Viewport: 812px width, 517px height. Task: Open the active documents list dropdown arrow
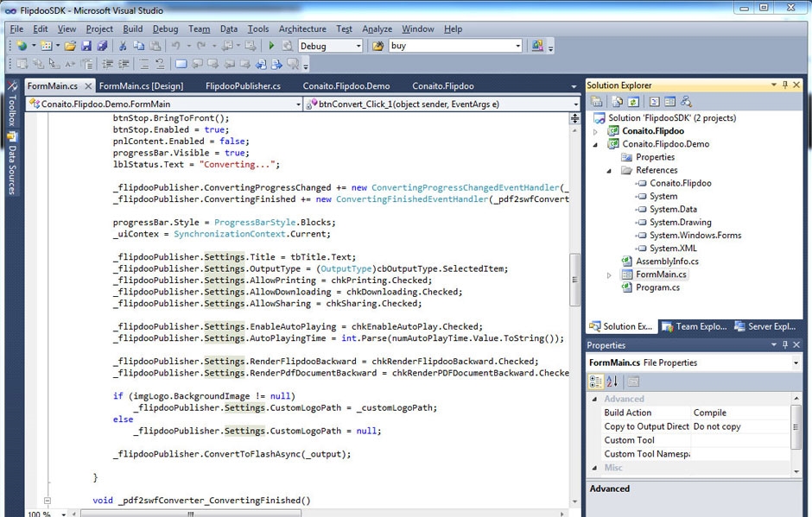(x=574, y=86)
